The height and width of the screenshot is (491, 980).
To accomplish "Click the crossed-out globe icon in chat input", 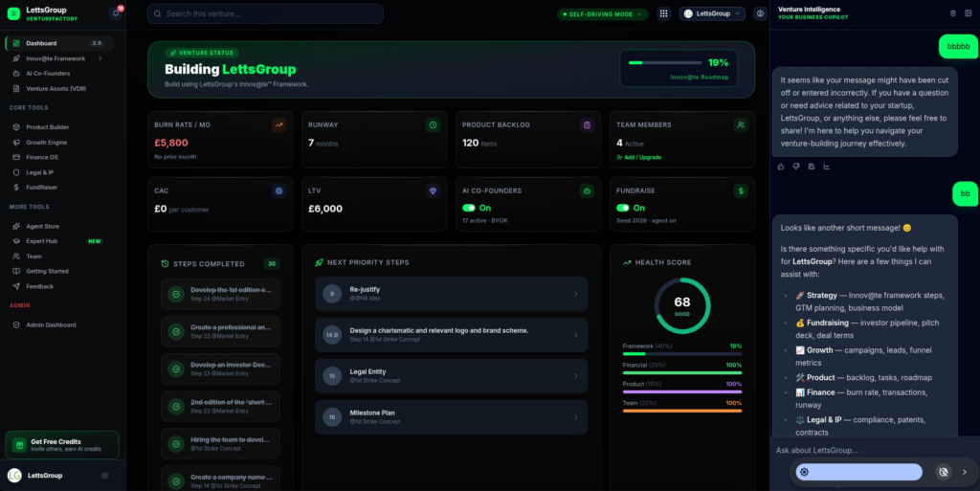I will click(x=943, y=472).
